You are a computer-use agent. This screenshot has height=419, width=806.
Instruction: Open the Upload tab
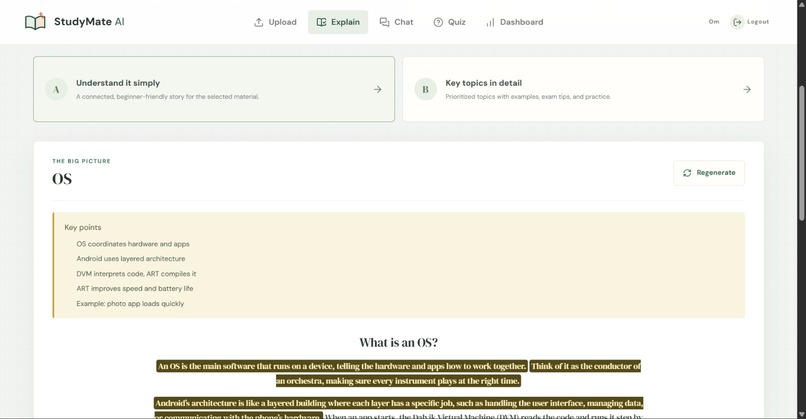275,22
